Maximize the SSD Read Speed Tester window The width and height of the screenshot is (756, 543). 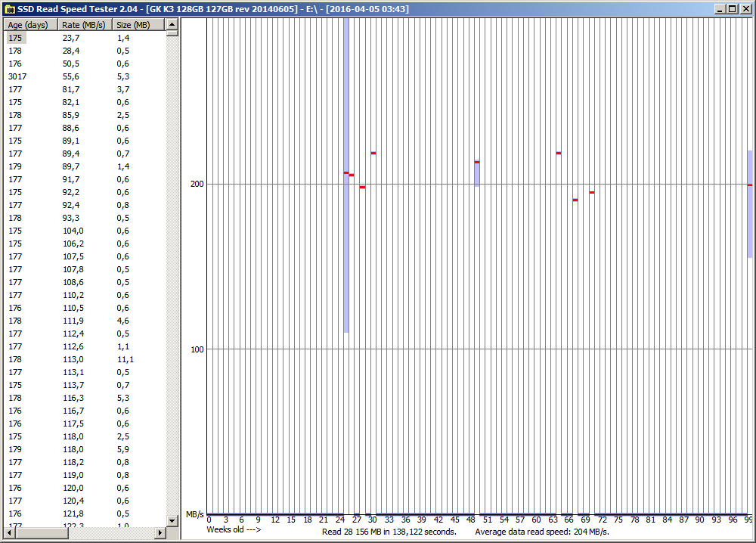[x=733, y=8]
